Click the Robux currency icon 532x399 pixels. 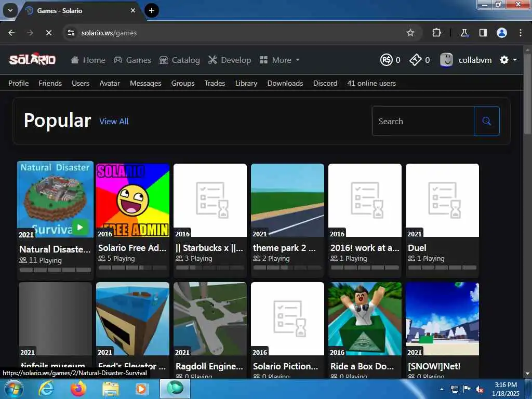(386, 60)
